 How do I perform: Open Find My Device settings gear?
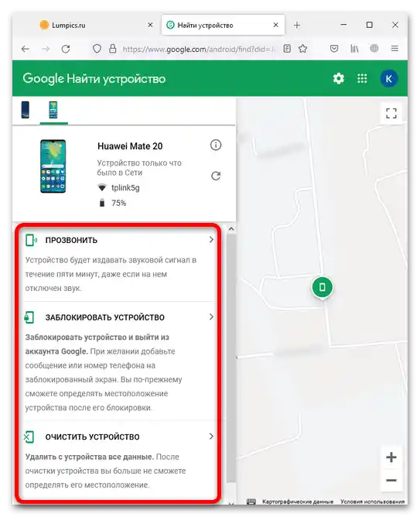(x=338, y=78)
